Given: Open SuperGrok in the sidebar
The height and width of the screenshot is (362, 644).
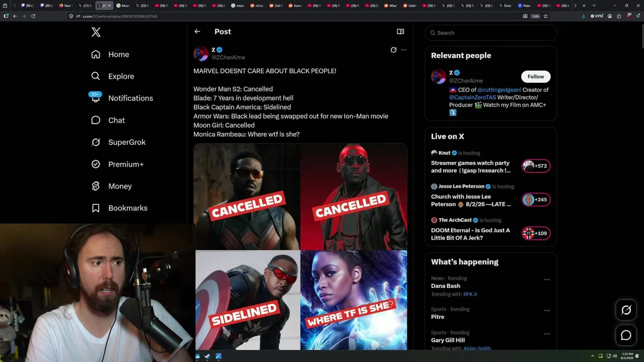Looking at the screenshot, I should tap(118, 142).
